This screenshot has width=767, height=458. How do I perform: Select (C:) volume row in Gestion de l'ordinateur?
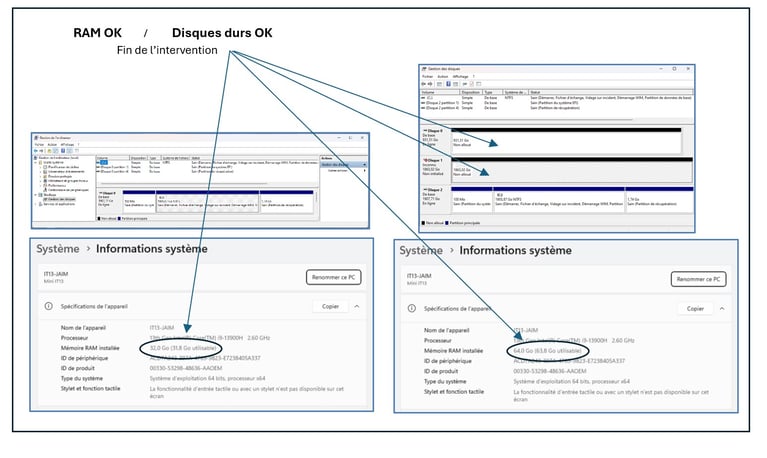point(208,162)
